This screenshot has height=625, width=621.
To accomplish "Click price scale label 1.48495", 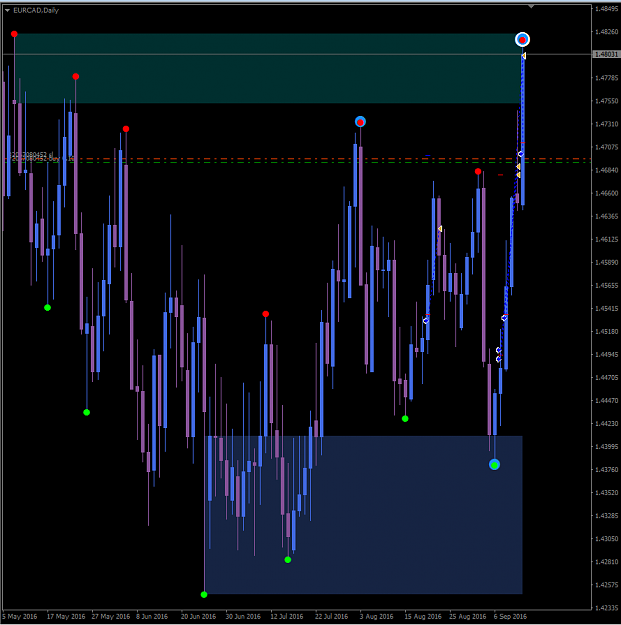I will [606, 9].
